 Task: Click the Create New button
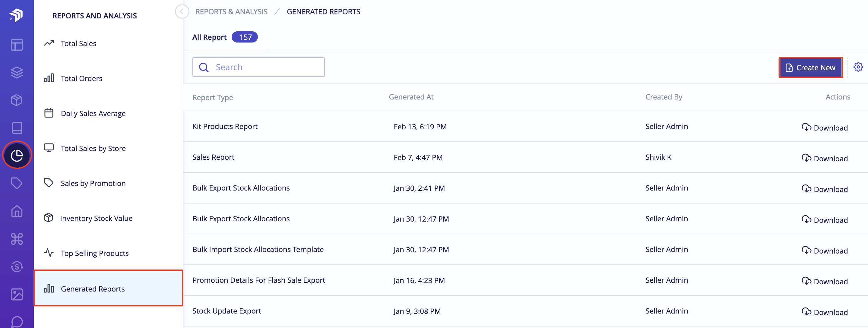[x=811, y=68]
